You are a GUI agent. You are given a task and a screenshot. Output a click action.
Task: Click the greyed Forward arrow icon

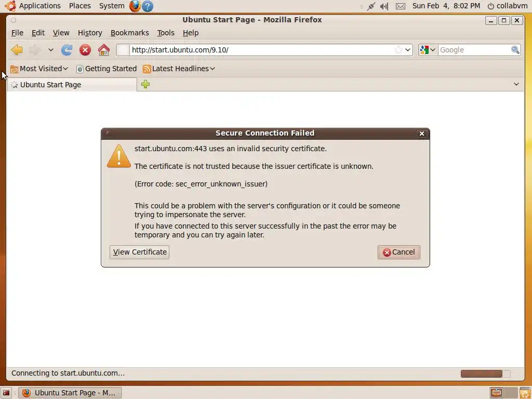pyautogui.click(x=35, y=50)
